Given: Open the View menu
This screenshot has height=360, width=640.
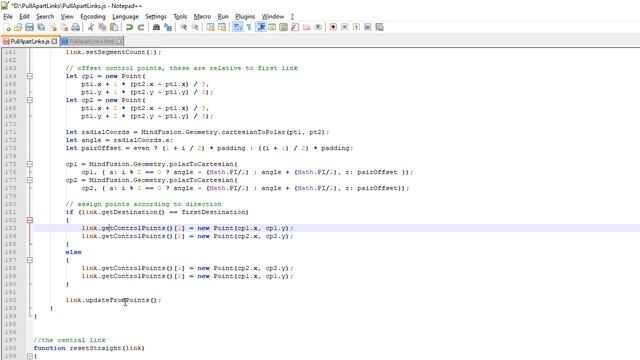Looking at the screenshot, I should [67, 17].
